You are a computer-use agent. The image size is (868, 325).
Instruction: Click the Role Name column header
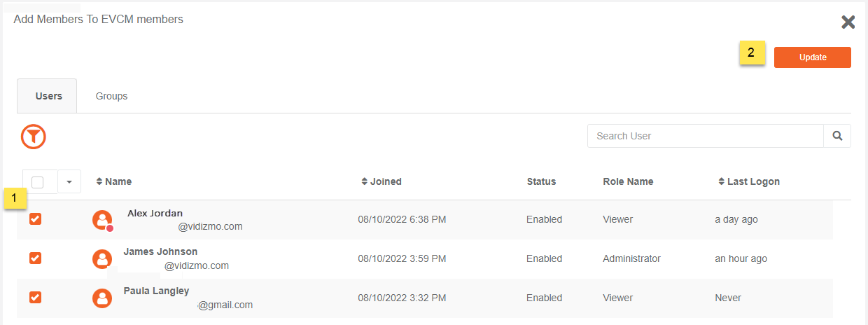[x=628, y=181]
